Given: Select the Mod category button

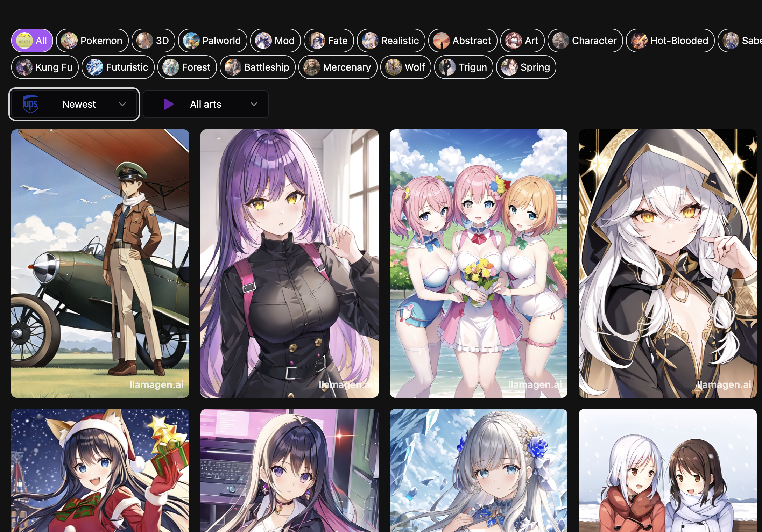Looking at the screenshot, I should coord(277,41).
